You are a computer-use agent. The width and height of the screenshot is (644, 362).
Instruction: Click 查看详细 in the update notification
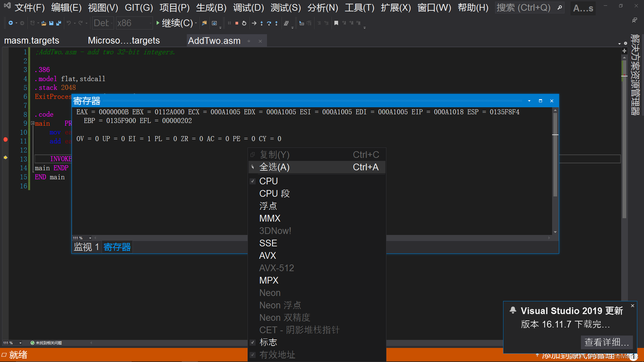click(x=607, y=342)
